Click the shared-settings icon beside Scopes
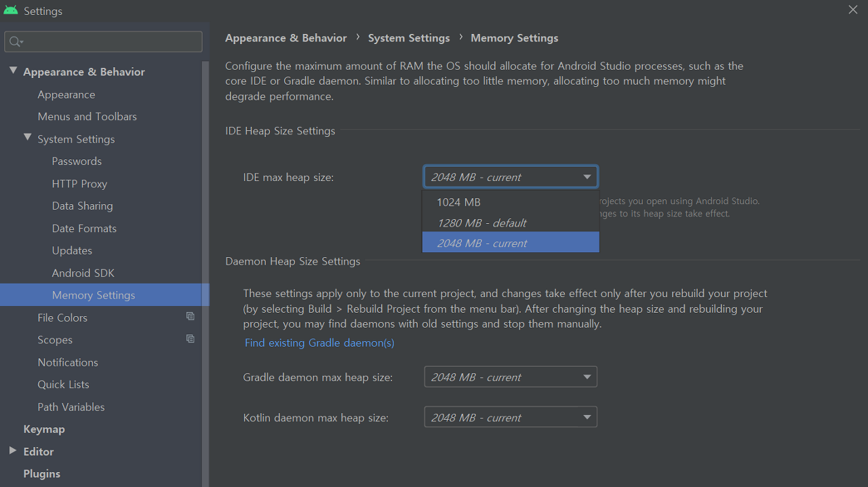This screenshot has width=868, height=487. point(190,338)
